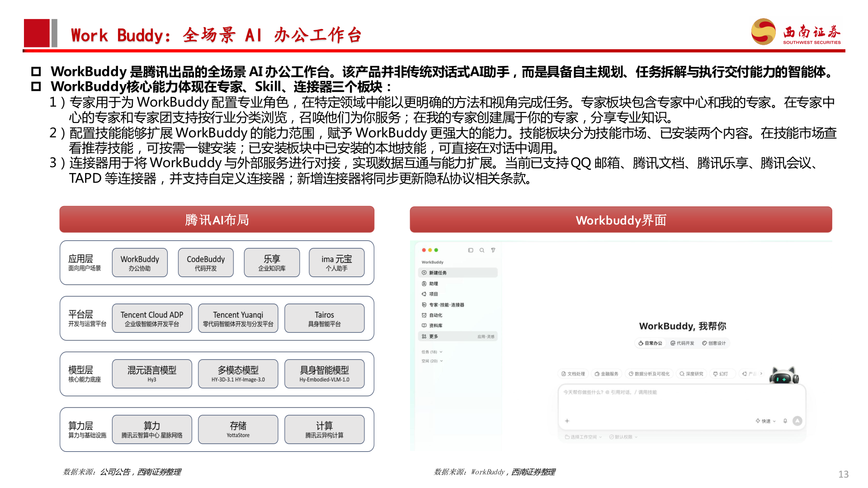868x488 pixels.
Task: Click the icon right of search in WorkBuddy
Action: click(493, 250)
